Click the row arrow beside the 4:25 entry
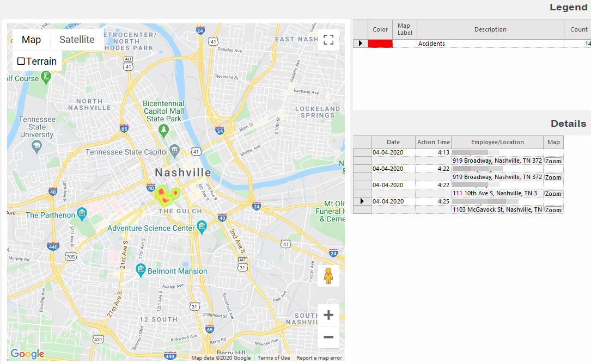Viewport: 591px width, 364px height. click(x=362, y=201)
